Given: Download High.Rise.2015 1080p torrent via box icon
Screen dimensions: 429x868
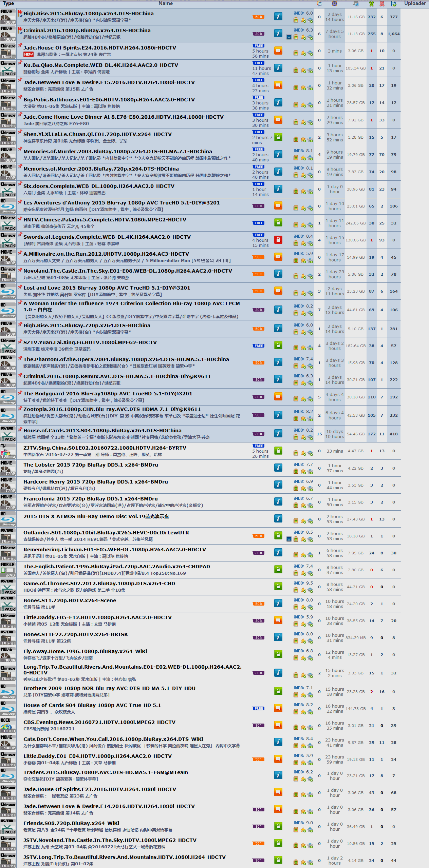Looking at the screenshot, I should pos(296,20).
